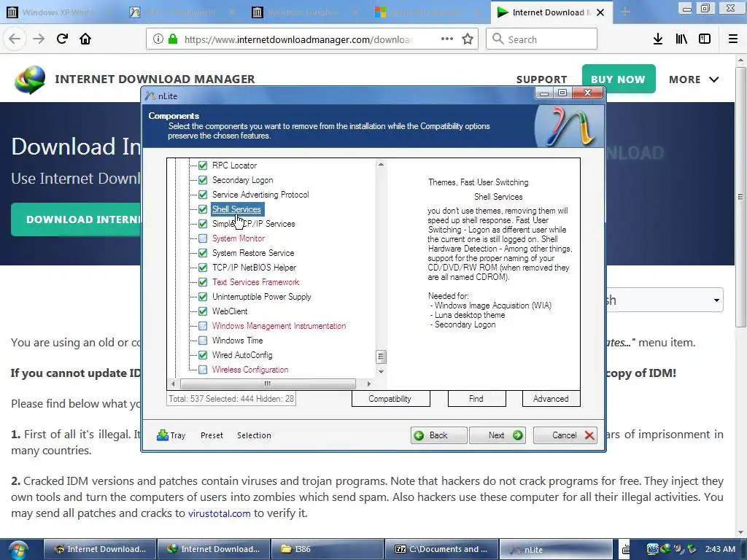Open page actions three-dot menu

click(447, 39)
